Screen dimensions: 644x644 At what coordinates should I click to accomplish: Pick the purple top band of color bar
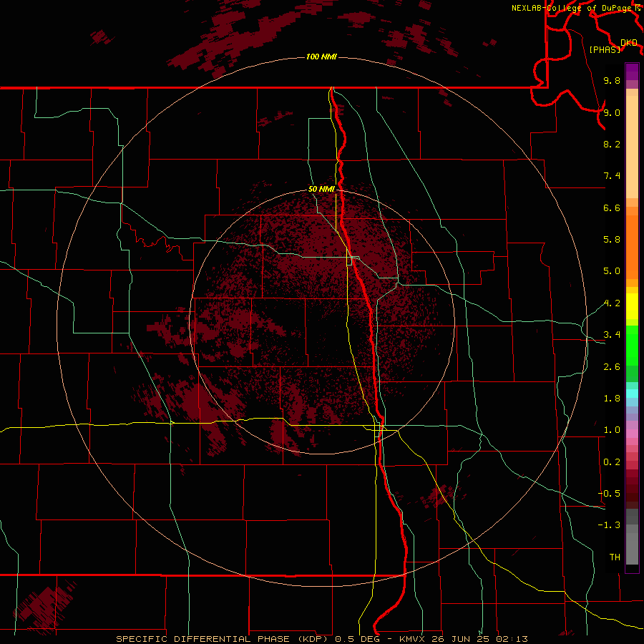point(632,72)
